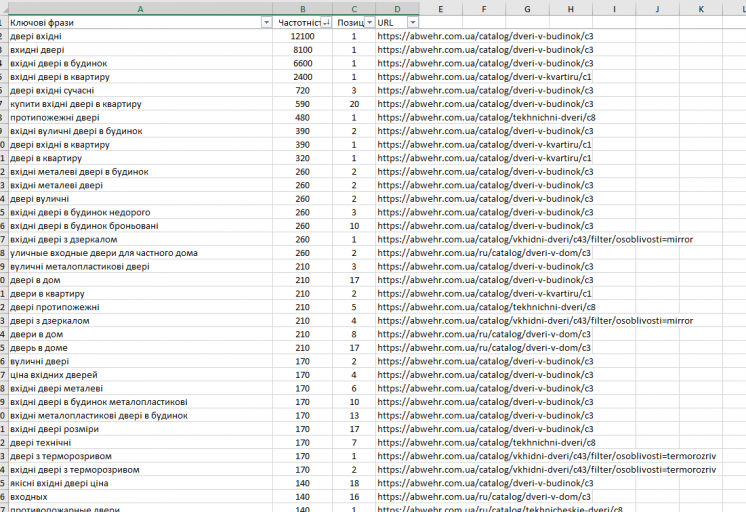Image resolution: width=746 pixels, height=512 pixels.
Task: Select the cell 'вхідні двері в квартиру'
Action: coord(140,77)
